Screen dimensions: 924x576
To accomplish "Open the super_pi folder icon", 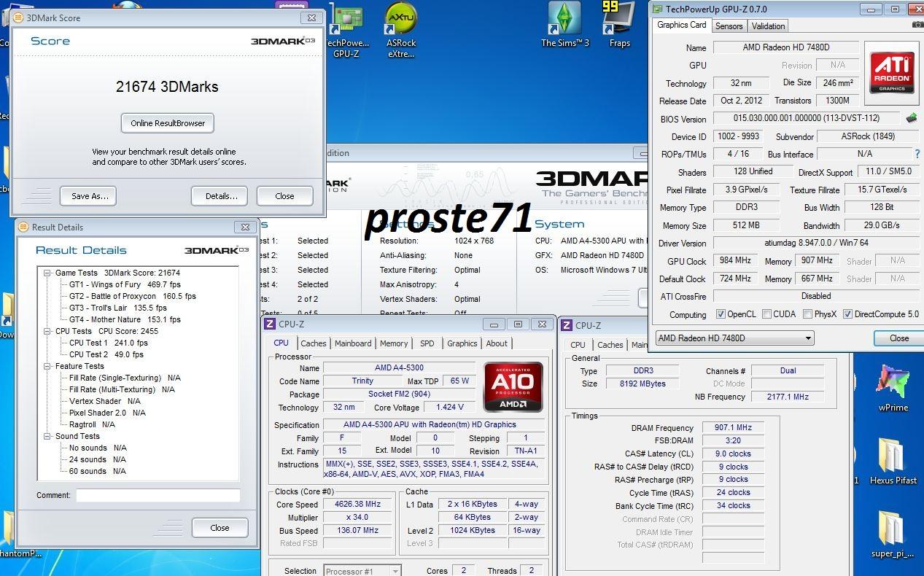I will coord(893,534).
